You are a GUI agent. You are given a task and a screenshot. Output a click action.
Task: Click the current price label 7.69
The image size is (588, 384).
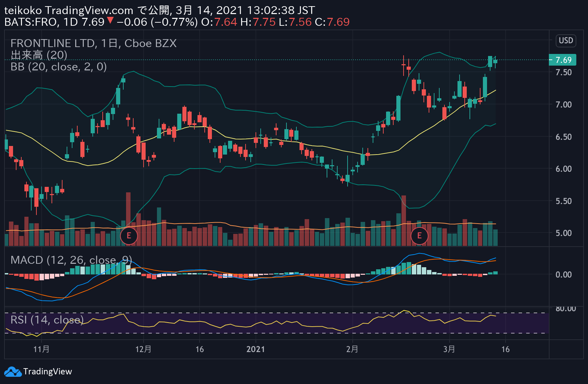click(563, 60)
